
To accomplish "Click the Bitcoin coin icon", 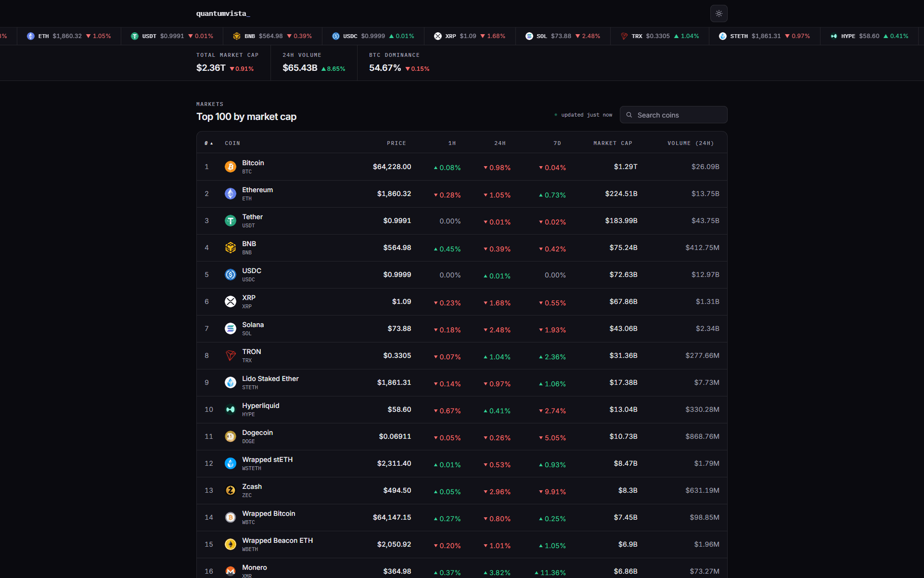I will coord(231,167).
